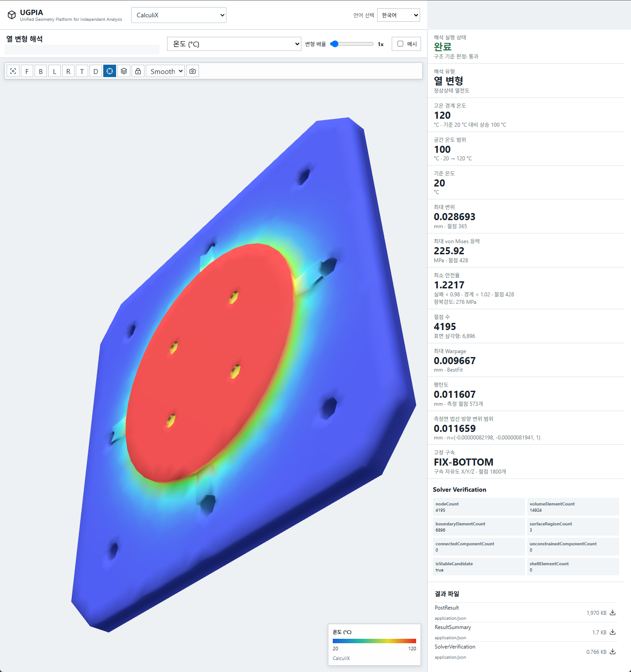Switch to Down view with D button
This screenshot has height=672, width=631.
click(96, 71)
